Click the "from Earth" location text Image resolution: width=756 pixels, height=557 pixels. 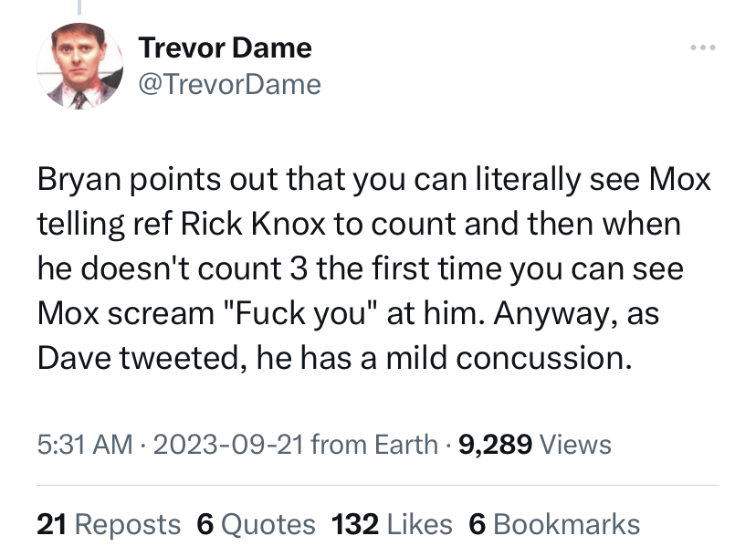click(x=374, y=445)
